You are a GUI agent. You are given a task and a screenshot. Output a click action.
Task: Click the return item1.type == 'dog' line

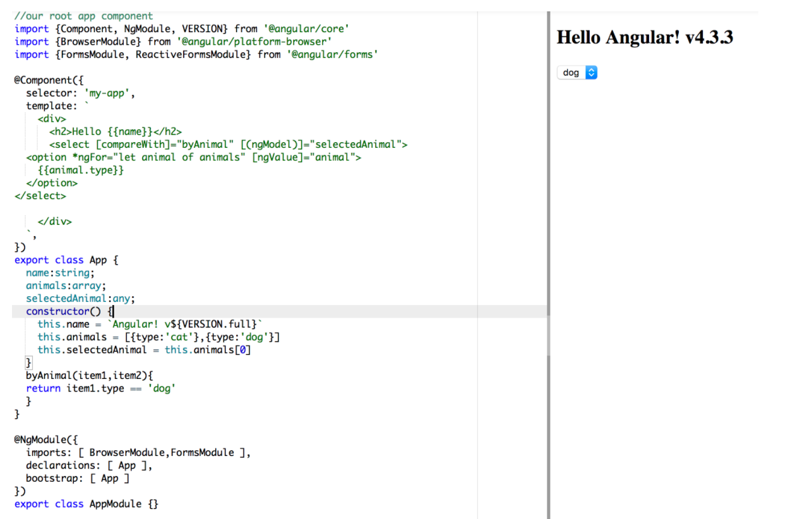(100, 388)
